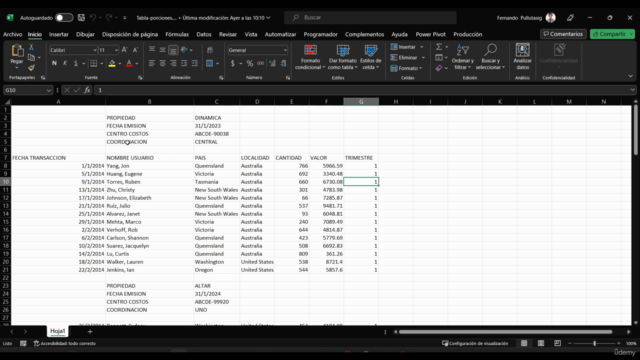
Task: Open the font name Calibri dropdown
Action: [x=95, y=50]
